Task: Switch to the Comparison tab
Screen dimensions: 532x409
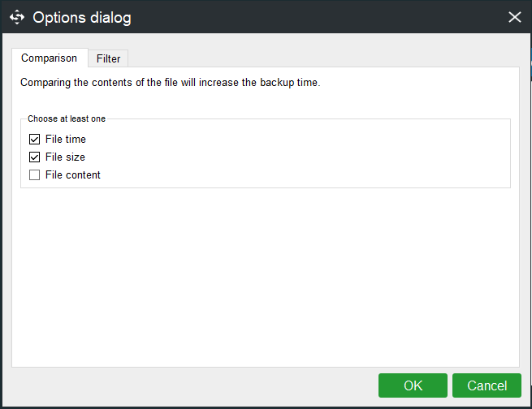Action: [x=50, y=58]
